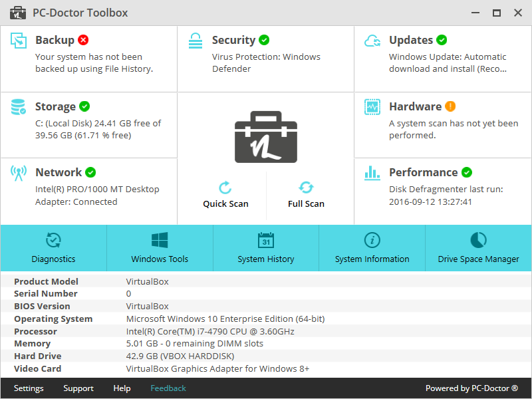
Task: Click the Intel PRO/1000 adapter Connected text
Action: pos(97,196)
